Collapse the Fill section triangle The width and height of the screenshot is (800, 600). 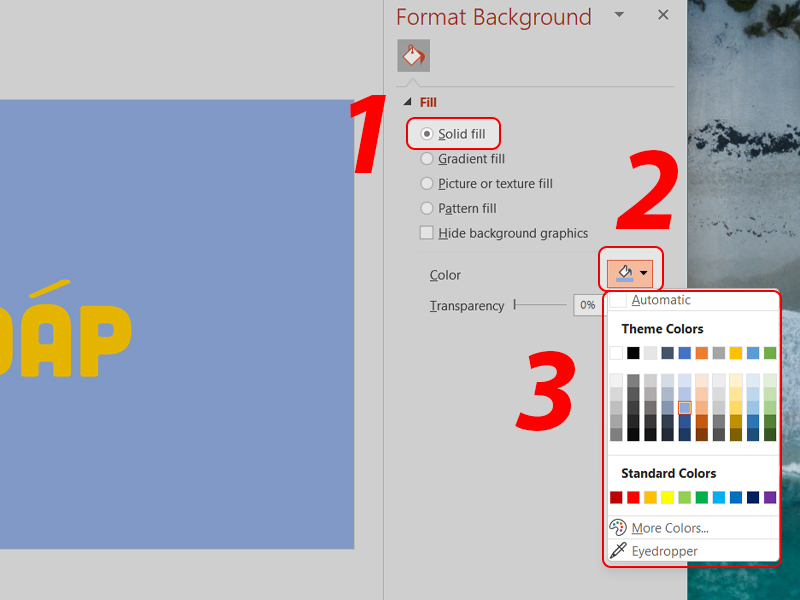[407, 102]
